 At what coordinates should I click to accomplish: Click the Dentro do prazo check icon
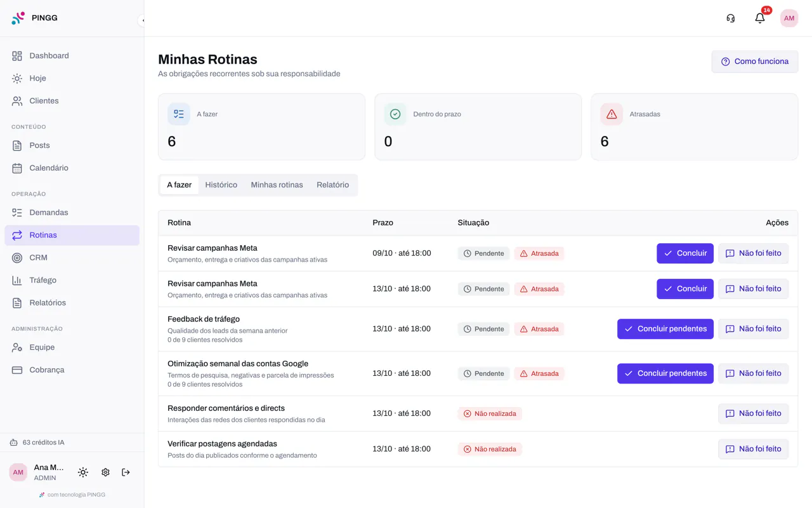point(395,114)
